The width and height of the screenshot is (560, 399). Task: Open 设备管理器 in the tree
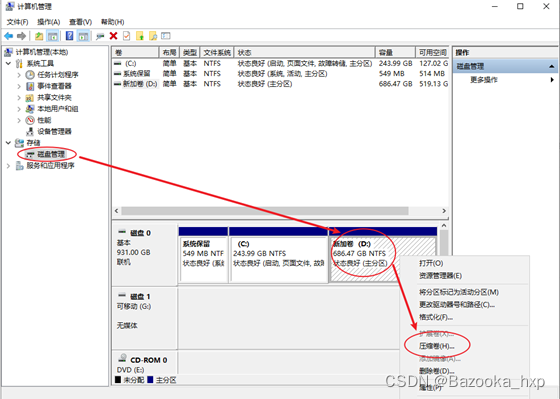point(54,131)
